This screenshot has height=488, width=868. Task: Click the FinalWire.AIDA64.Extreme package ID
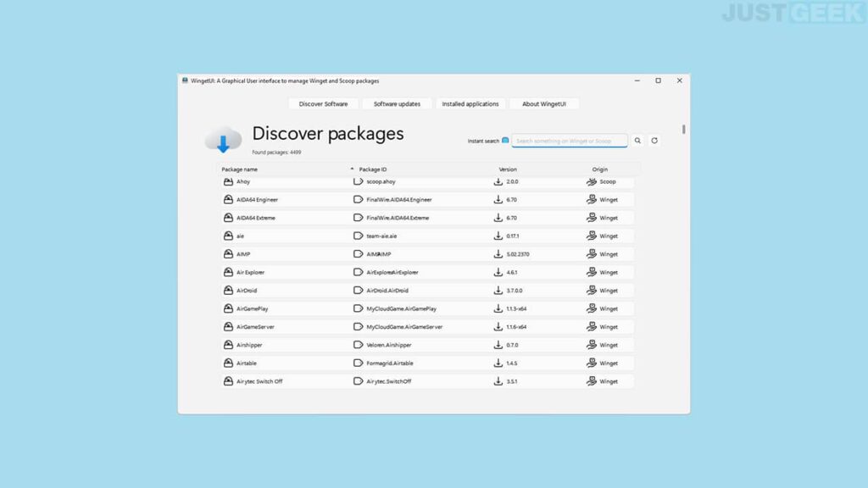click(x=398, y=218)
